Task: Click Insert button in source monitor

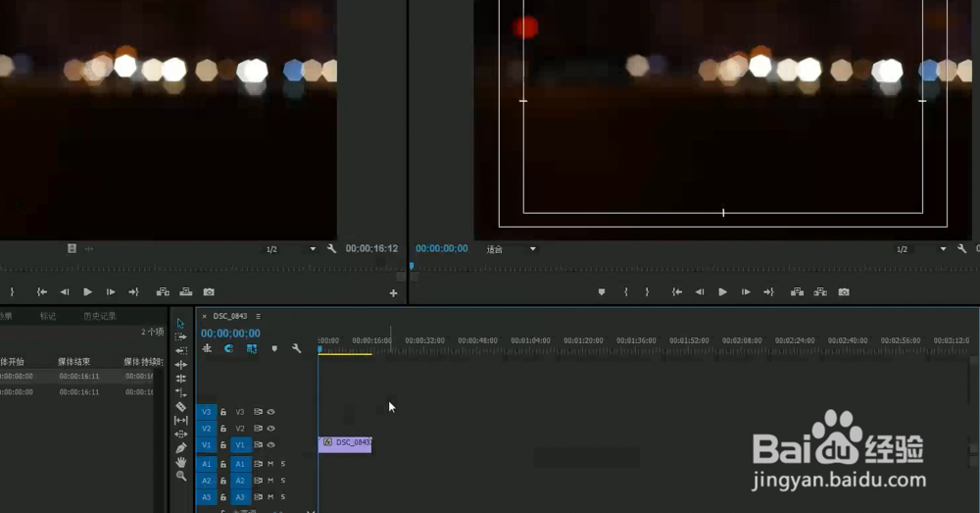Action: click(x=163, y=292)
